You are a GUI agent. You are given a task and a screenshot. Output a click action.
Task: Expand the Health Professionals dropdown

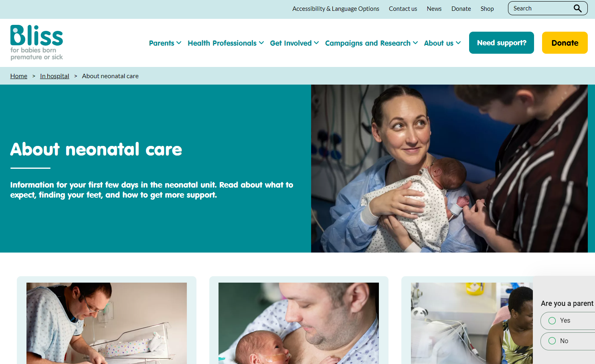pos(226,43)
